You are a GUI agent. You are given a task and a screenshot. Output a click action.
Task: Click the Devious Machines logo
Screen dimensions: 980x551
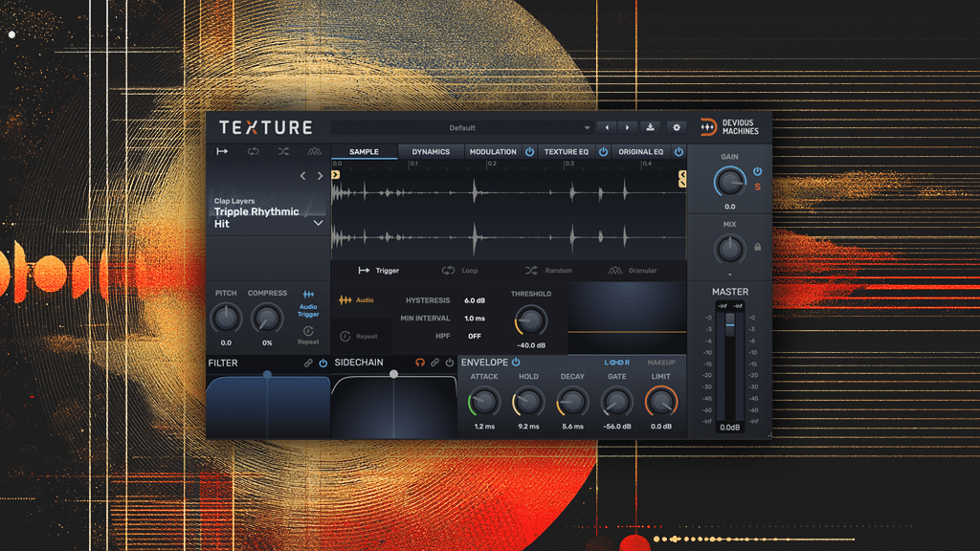click(729, 127)
